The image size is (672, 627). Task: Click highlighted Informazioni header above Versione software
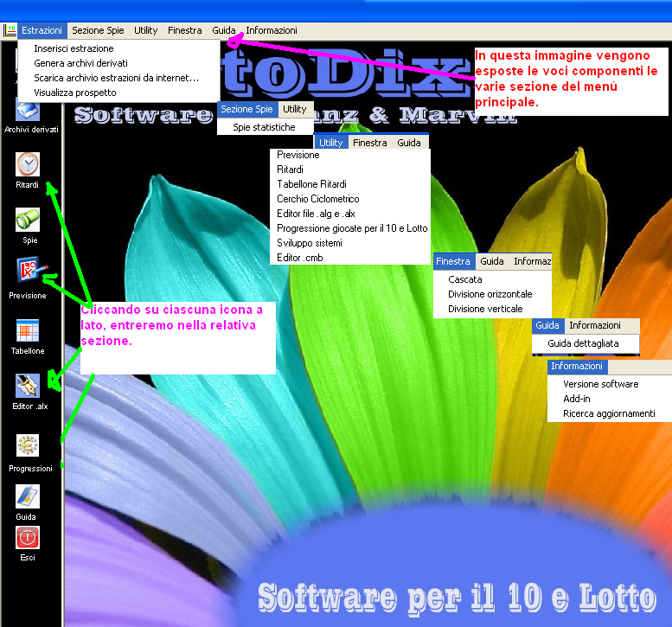(x=577, y=367)
